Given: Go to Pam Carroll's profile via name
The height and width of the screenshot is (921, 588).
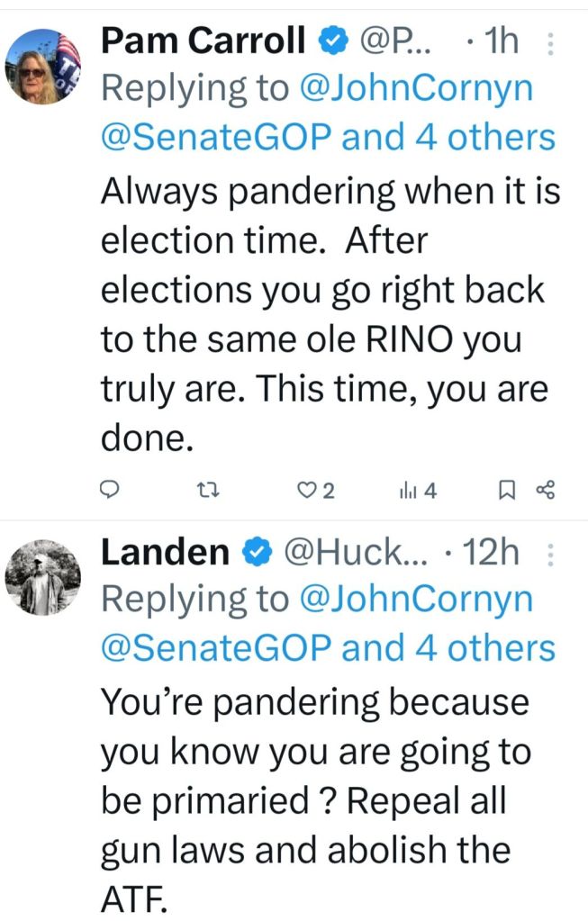Looking at the screenshot, I should pos(204,41).
